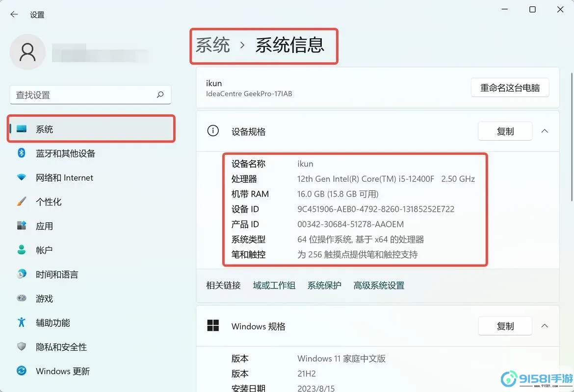The height and width of the screenshot is (392, 574).
Task: Click the 个性化 paintbrush icon
Action: [x=22, y=201]
